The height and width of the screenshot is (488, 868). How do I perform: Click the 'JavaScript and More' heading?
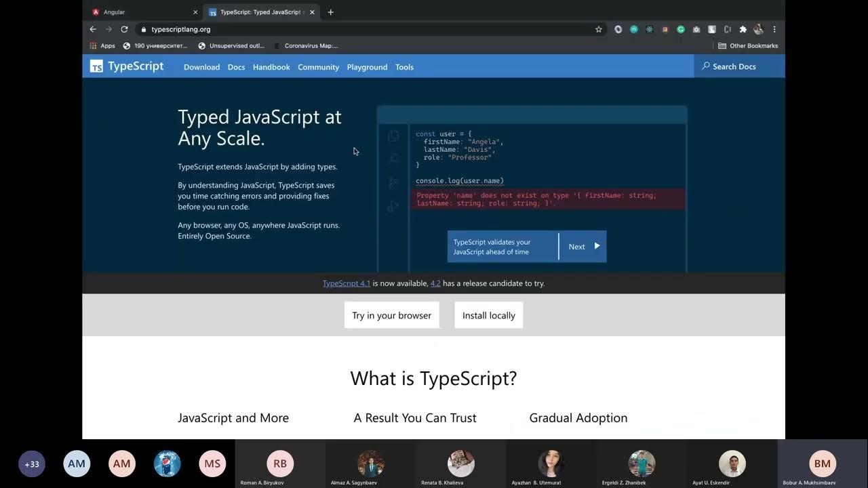tap(233, 418)
